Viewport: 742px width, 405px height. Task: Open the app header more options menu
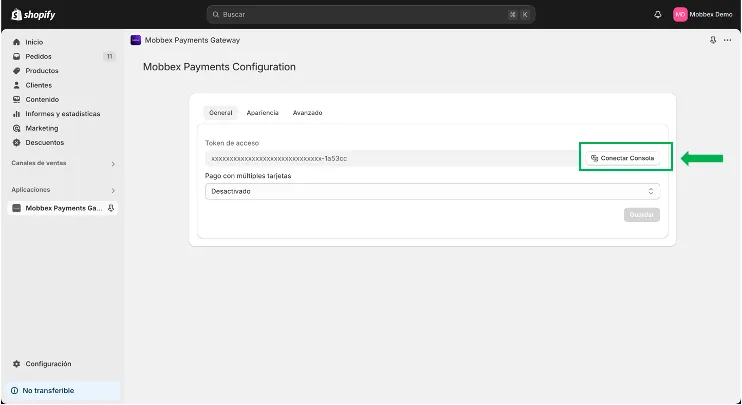[727, 40]
